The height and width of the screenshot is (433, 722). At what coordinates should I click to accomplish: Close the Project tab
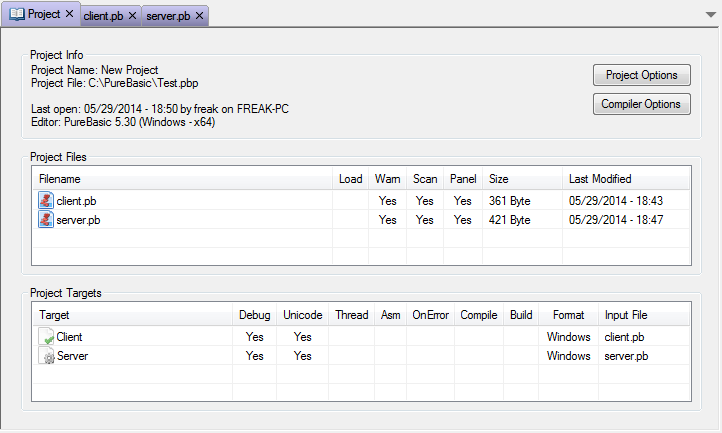(x=70, y=14)
